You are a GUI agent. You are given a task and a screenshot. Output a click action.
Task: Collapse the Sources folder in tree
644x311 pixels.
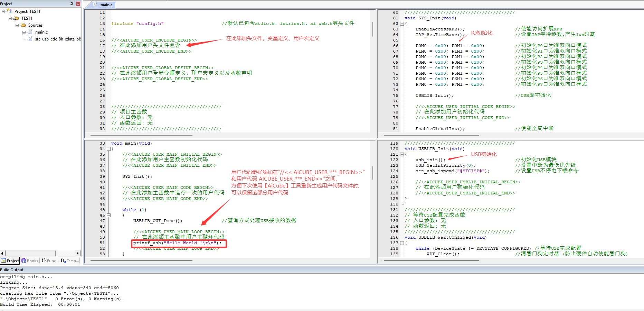click(x=17, y=25)
